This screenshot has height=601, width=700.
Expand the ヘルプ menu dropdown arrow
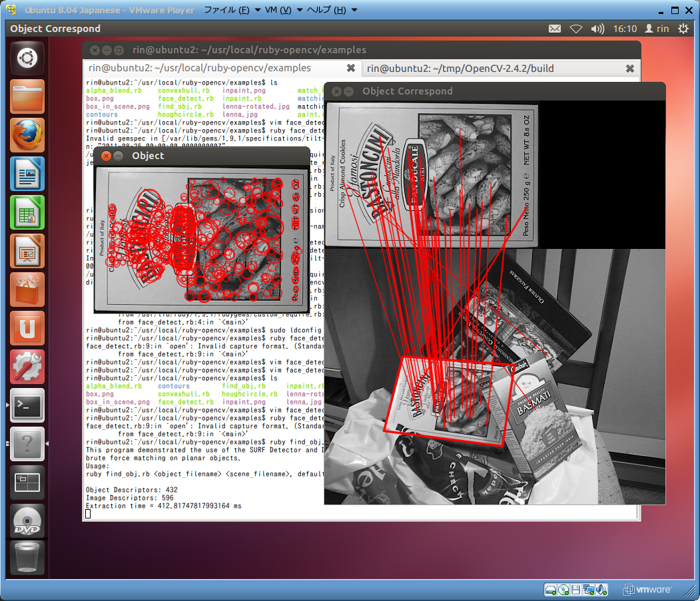[x=354, y=10]
